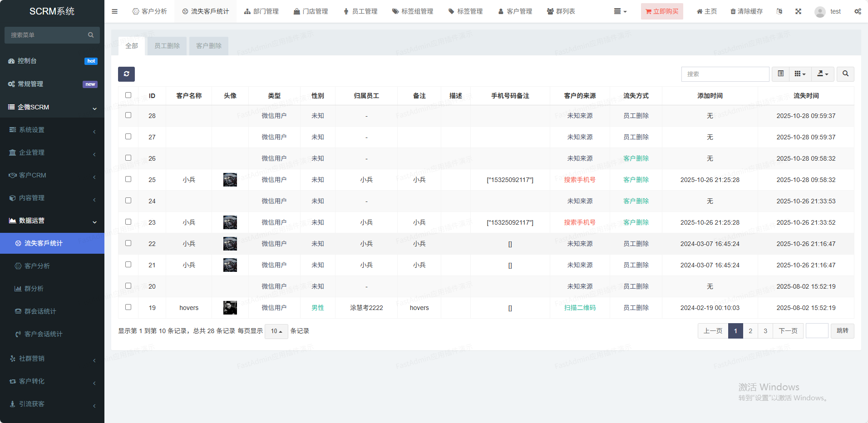The width and height of the screenshot is (868, 423).
Task: Toggle the sidebar hamburger menu icon
Action: click(114, 11)
